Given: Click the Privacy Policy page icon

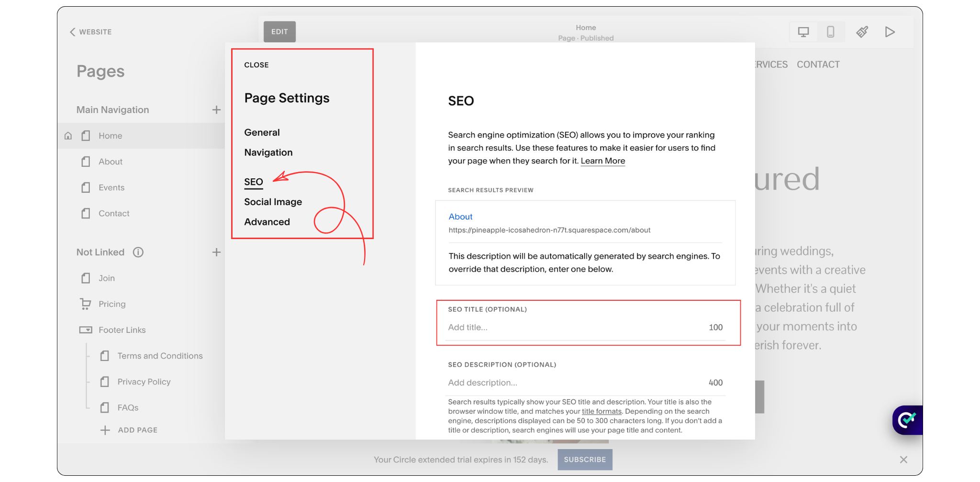Looking at the screenshot, I should point(105,382).
